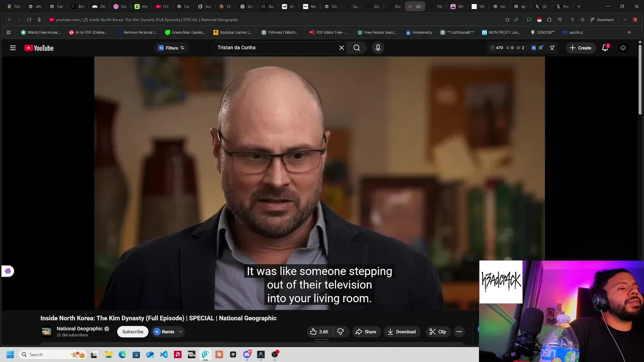
Task: Open the Create button
Action: (x=580, y=48)
